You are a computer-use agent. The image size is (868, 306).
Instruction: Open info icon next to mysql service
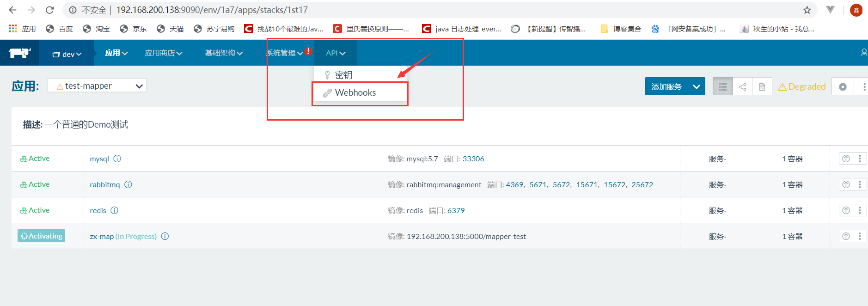click(117, 159)
